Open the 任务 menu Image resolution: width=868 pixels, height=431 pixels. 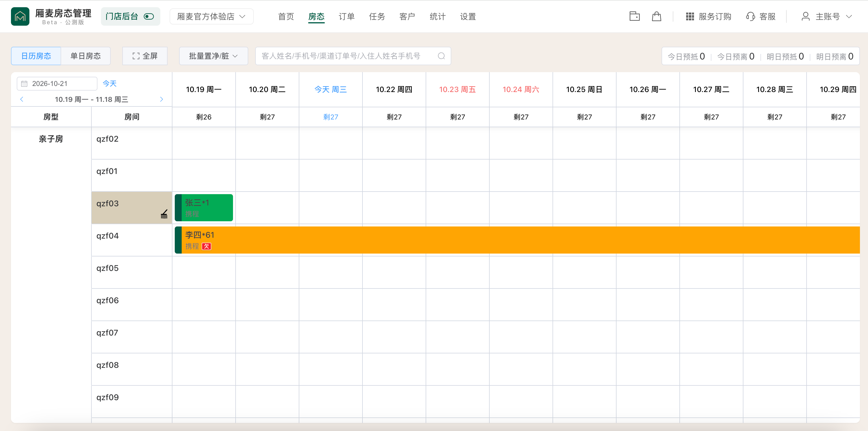pos(377,16)
